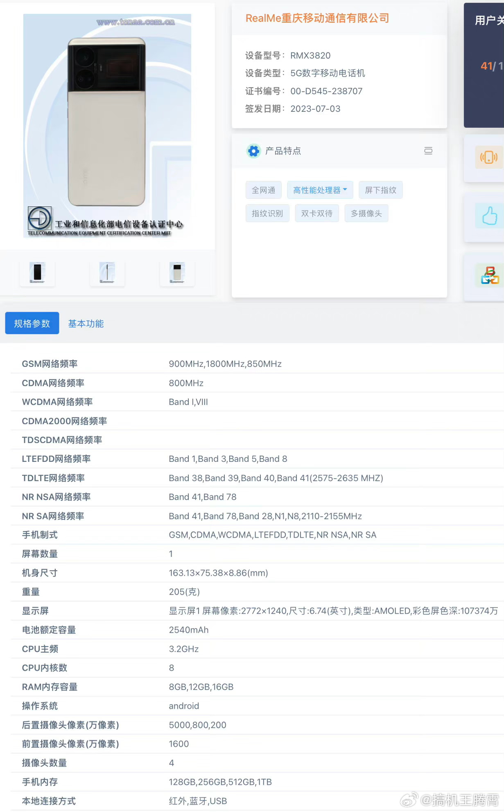Click the orange vibrating phone icon
The height and width of the screenshot is (812, 504).
pos(488,157)
